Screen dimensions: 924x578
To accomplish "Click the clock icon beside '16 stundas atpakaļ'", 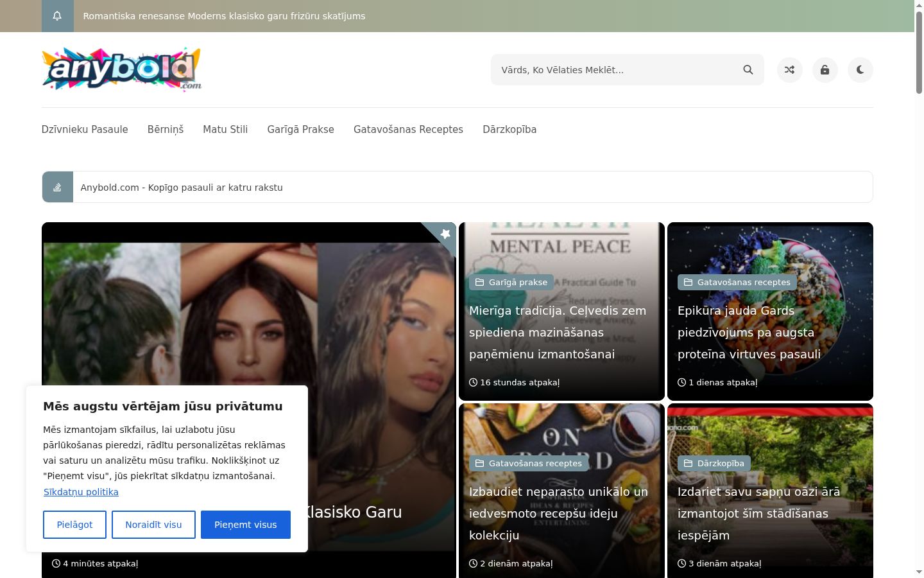I will click(x=474, y=382).
